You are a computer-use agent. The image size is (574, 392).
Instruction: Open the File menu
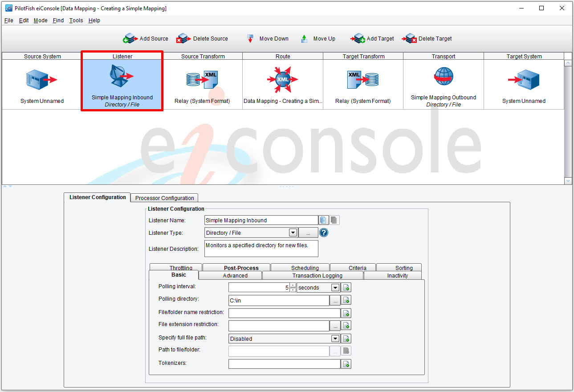[9, 20]
